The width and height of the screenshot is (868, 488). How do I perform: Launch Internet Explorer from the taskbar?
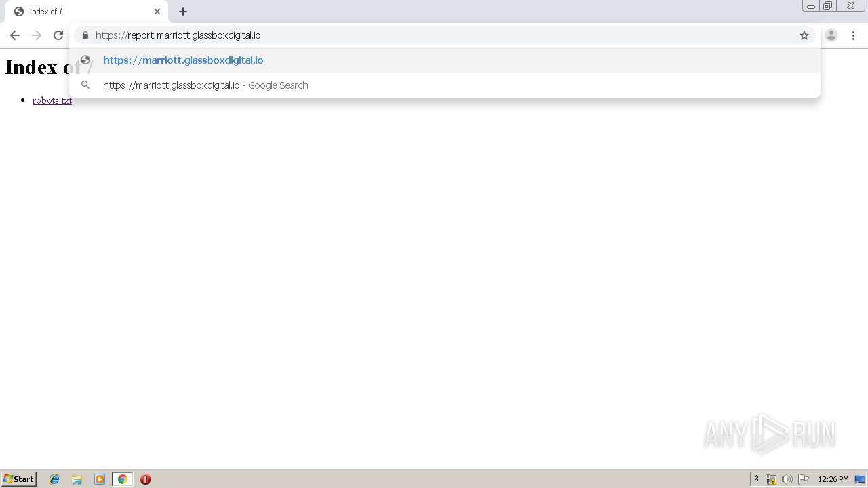pos(54,479)
